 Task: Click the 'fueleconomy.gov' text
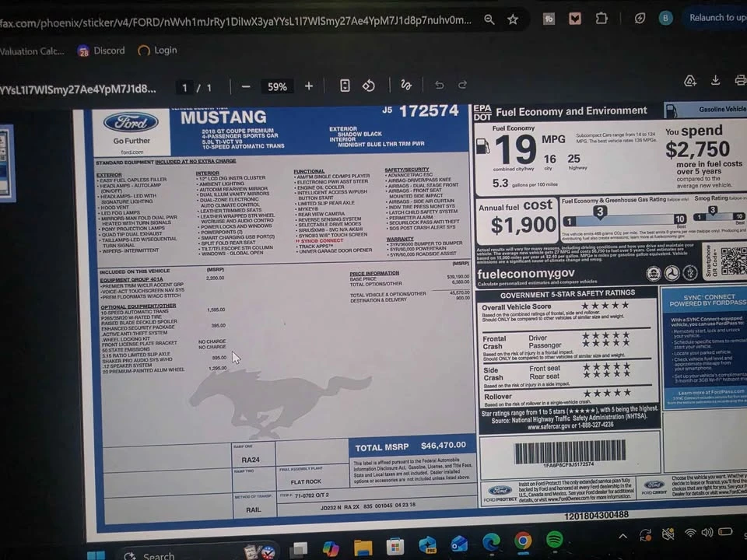click(525, 274)
